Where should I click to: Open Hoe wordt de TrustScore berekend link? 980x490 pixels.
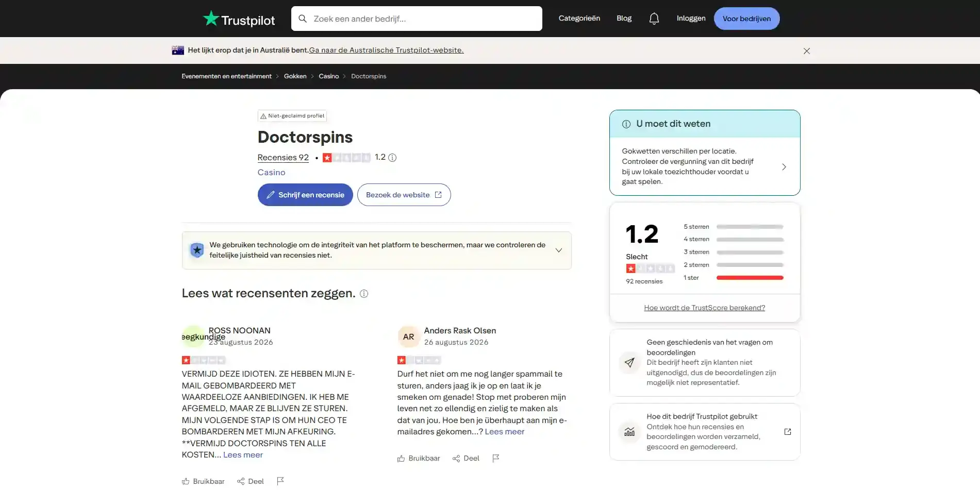[x=704, y=308]
